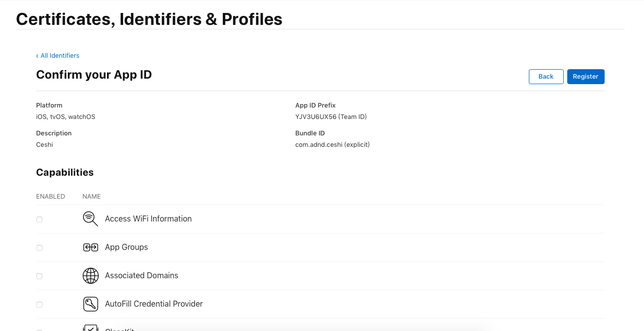Click the App Groups capability name
Viewport: 644px width, 331px height.
(x=126, y=247)
